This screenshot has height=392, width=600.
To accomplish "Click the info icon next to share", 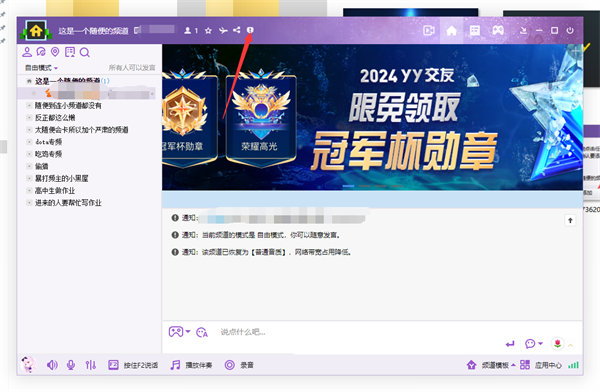I will pos(250,30).
